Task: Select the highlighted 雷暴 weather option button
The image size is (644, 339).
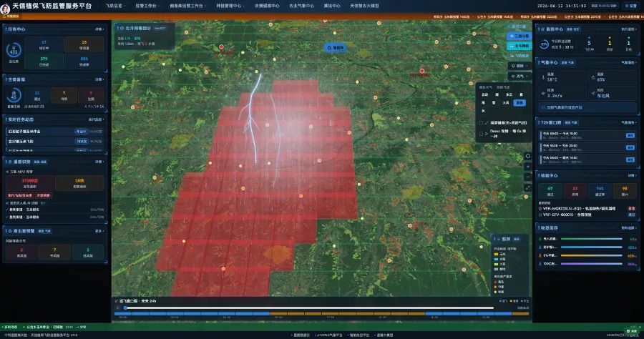Action: (519, 102)
